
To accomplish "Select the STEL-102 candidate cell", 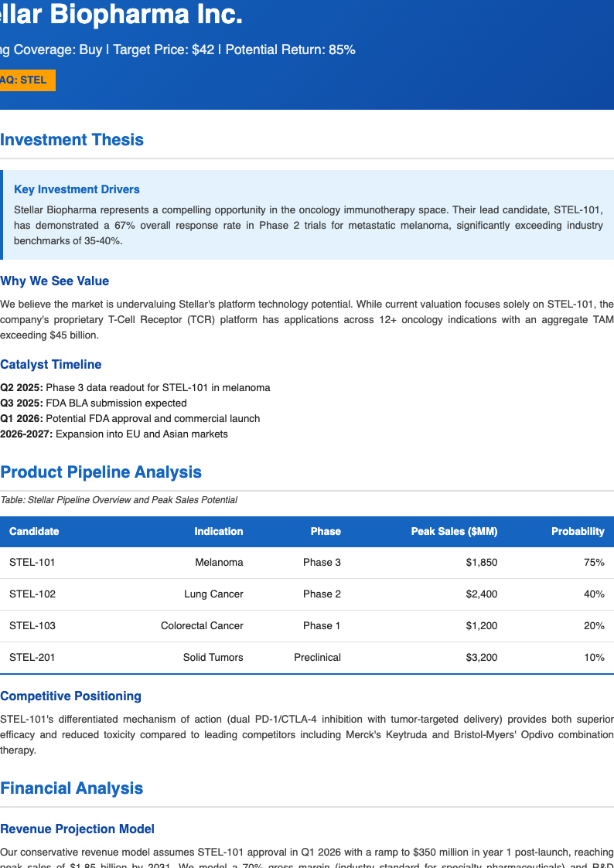I will pyautogui.click(x=32, y=594).
